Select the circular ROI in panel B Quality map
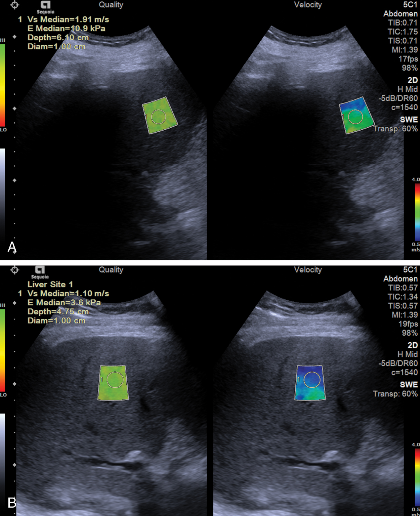Image resolution: width=420 pixels, height=516 pixels. 115,380
